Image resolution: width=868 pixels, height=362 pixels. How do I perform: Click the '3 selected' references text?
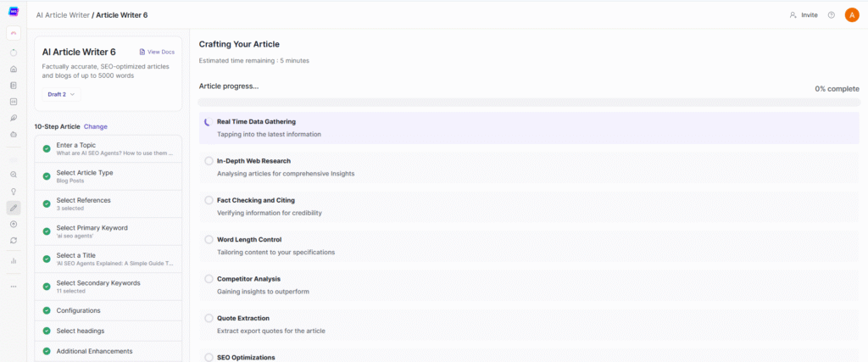[x=70, y=209]
